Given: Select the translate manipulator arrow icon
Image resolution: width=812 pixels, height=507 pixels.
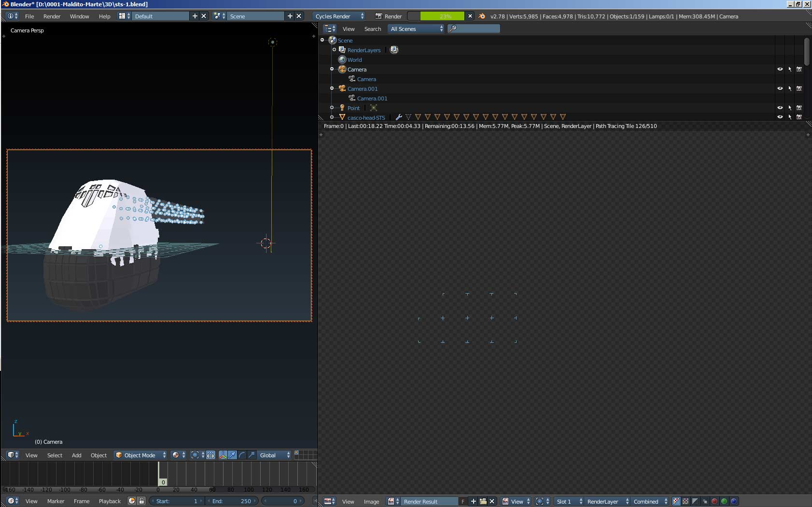Looking at the screenshot, I should coord(233,455).
